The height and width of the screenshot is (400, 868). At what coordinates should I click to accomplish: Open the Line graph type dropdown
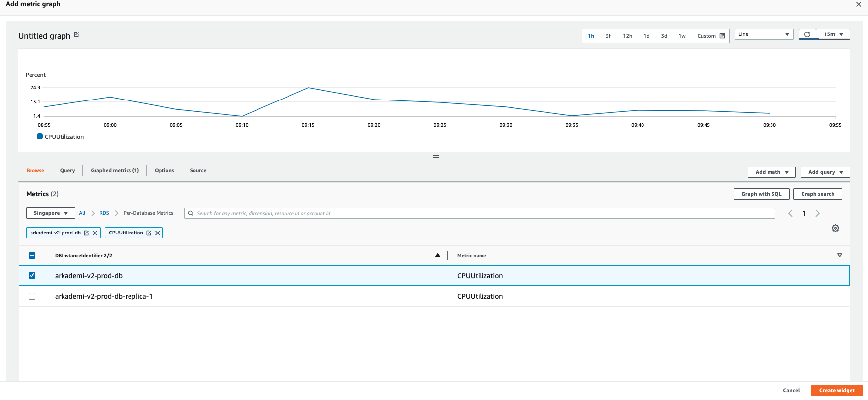[764, 34]
